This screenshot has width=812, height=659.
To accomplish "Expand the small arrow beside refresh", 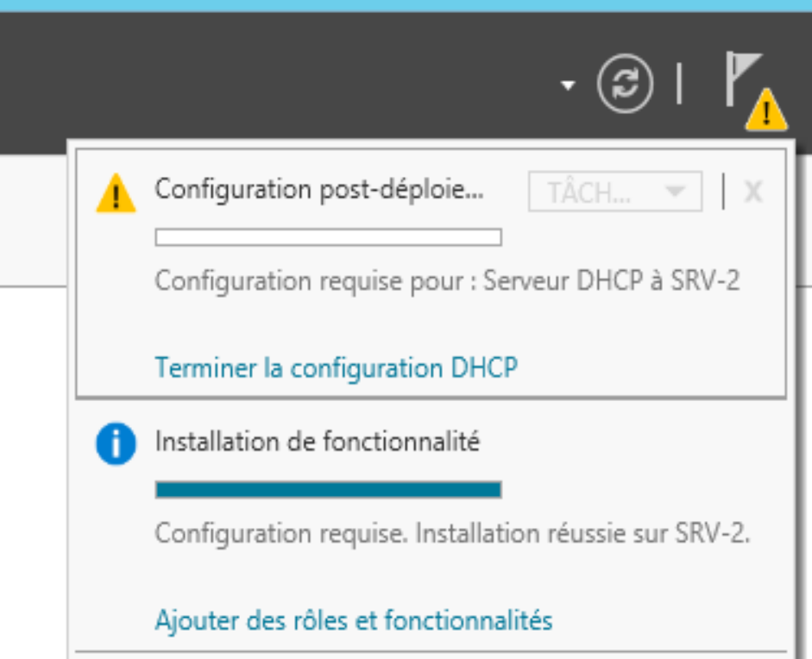I will click(x=568, y=85).
